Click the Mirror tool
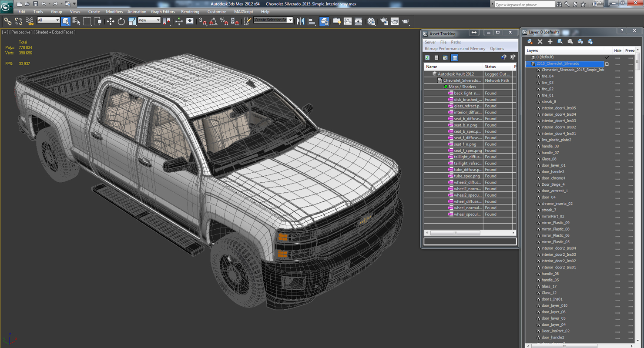 click(301, 21)
